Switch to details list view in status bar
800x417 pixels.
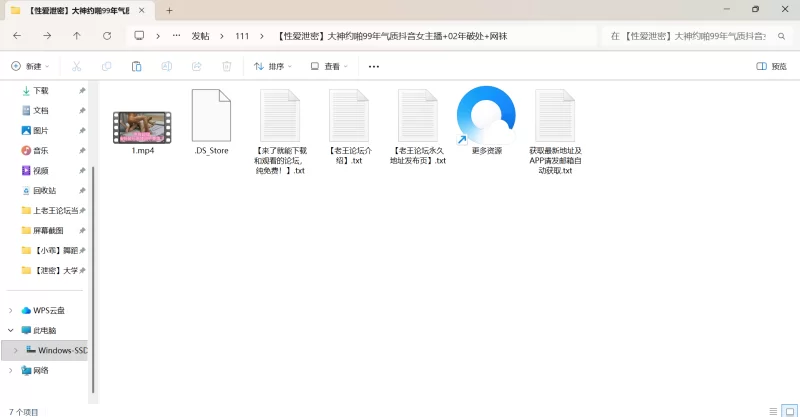click(773, 411)
